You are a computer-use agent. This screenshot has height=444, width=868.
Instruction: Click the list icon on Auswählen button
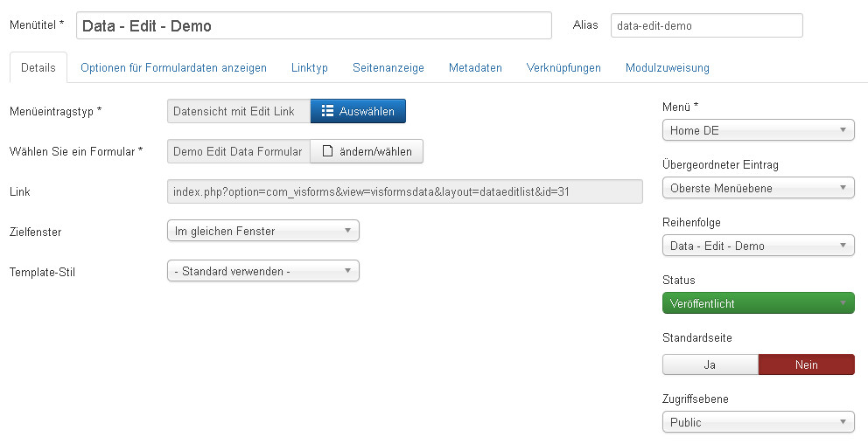(x=327, y=111)
